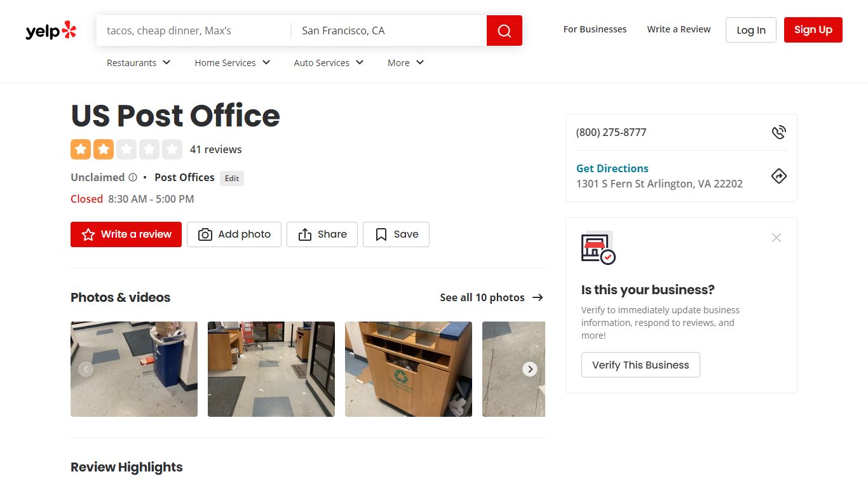Click the red Closed status text
This screenshot has height=488, width=868.
click(86, 199)
